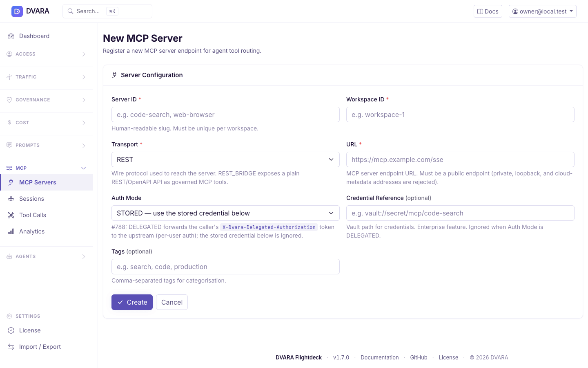588x368 pixels.
Task: Focus the Credential Reference input field
Action: [460, 213]
